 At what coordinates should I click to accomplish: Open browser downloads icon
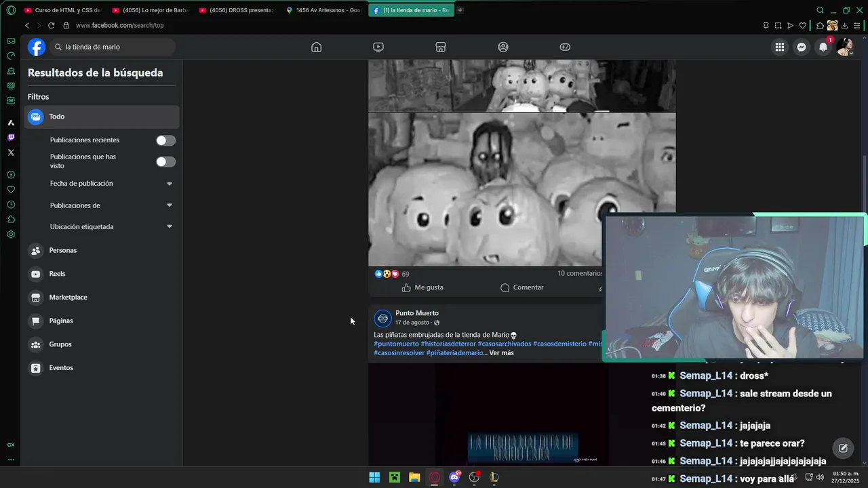tap(844, 26)
